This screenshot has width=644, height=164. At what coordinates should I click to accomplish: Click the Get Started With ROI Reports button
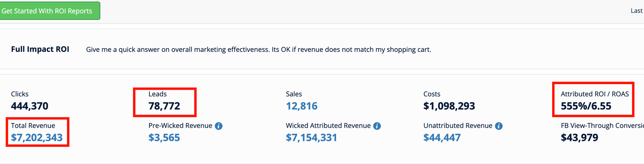click(49, 11)
